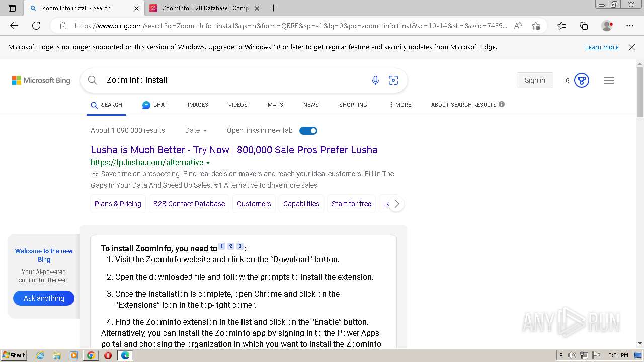The height and width of the screenshot is (362, 644).
Task: Select the VIDEOS tab
Action: (238, 105)
